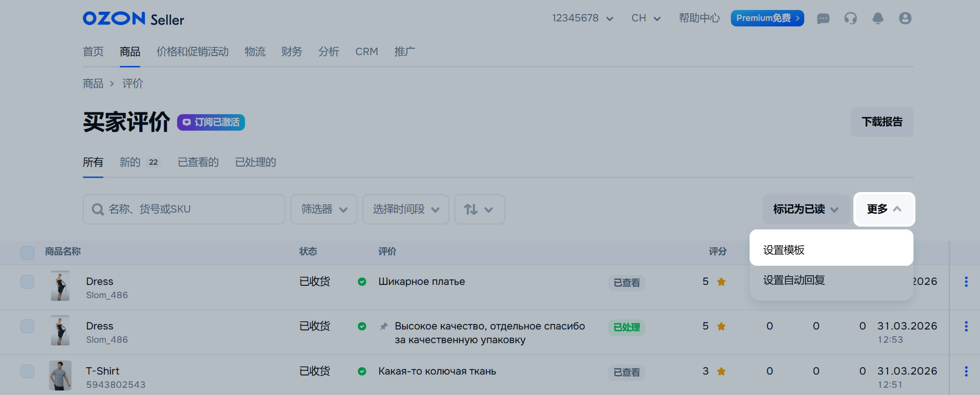Open the notifications bell

click(x=878, y=19)
